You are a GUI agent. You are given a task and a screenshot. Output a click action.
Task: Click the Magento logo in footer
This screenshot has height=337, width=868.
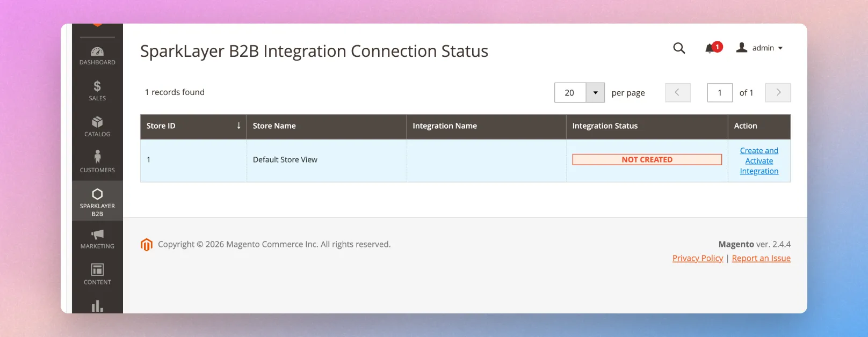point(147,245)
